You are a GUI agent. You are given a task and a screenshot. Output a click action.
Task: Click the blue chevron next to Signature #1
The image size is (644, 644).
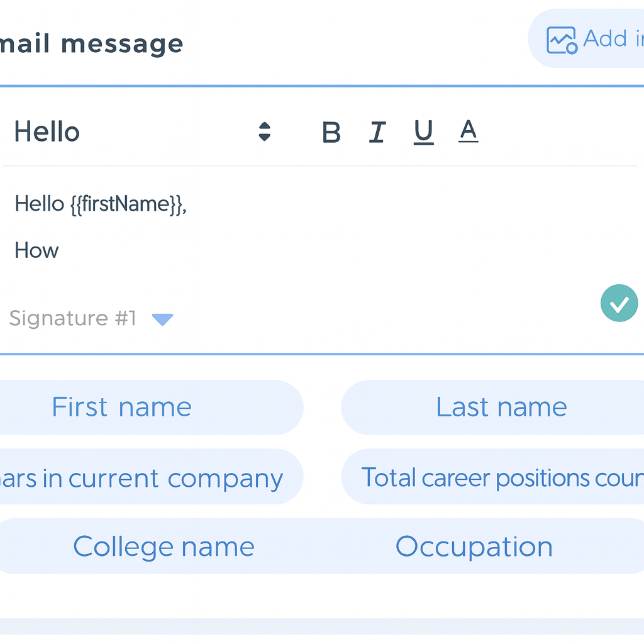pyautogui.click(x=163, y=319)
